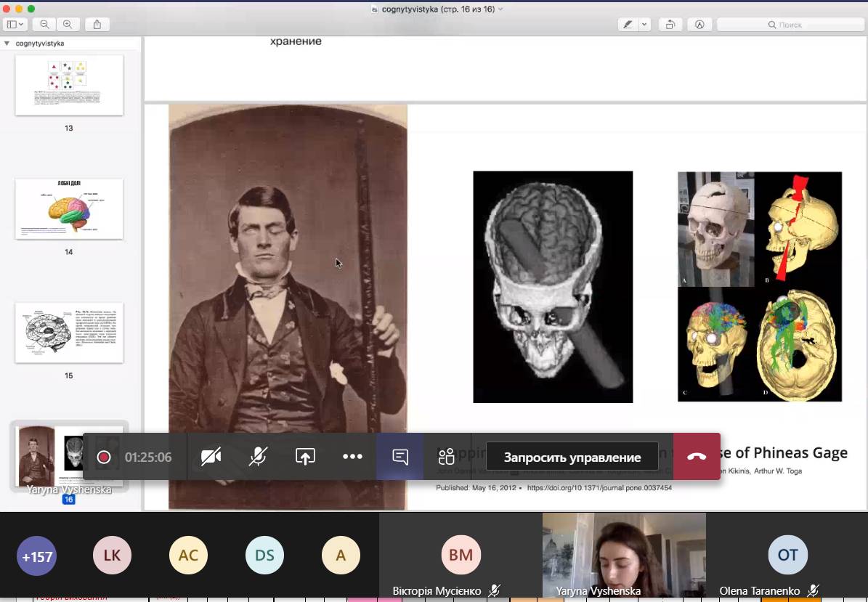Zoom in on the PDF page

68,25
